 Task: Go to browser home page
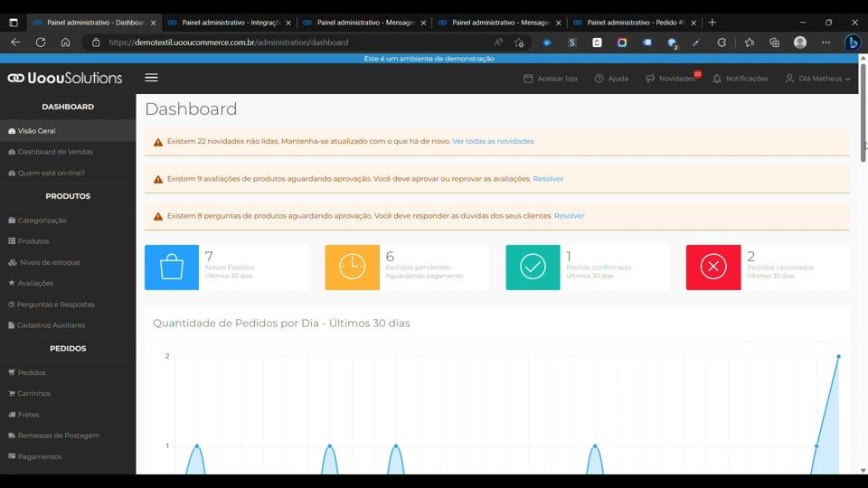point(65,42)
